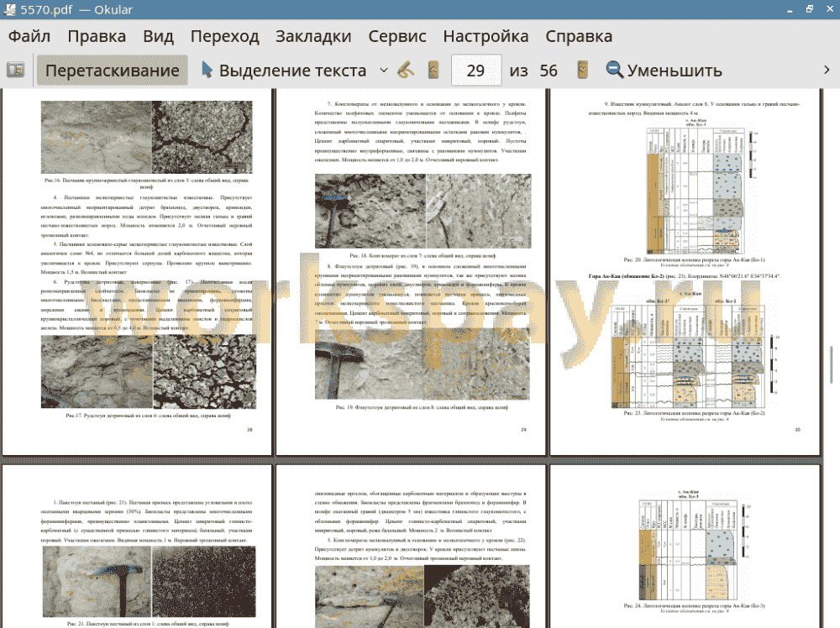Open the Файл menu
The height and width of the screenshot is (628, 840).
29,36
